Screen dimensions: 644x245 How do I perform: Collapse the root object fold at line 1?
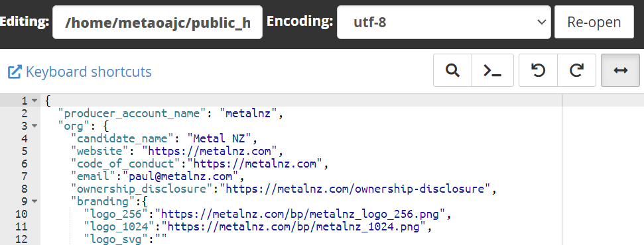tap(34, 101)
